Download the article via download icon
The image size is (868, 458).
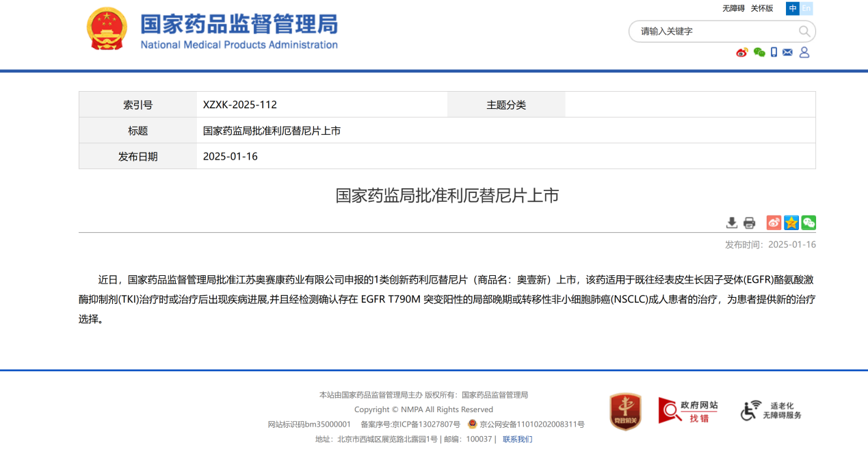click(x=732, y=222)
